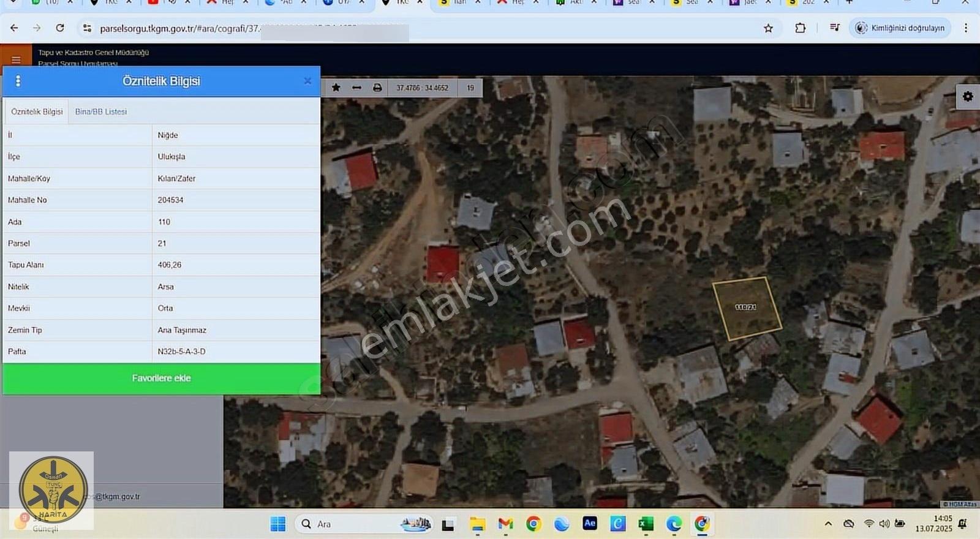980x539 pixels.
Task: Open the clock showing 14:05 13.07.2025
Action: coord(933,524)
